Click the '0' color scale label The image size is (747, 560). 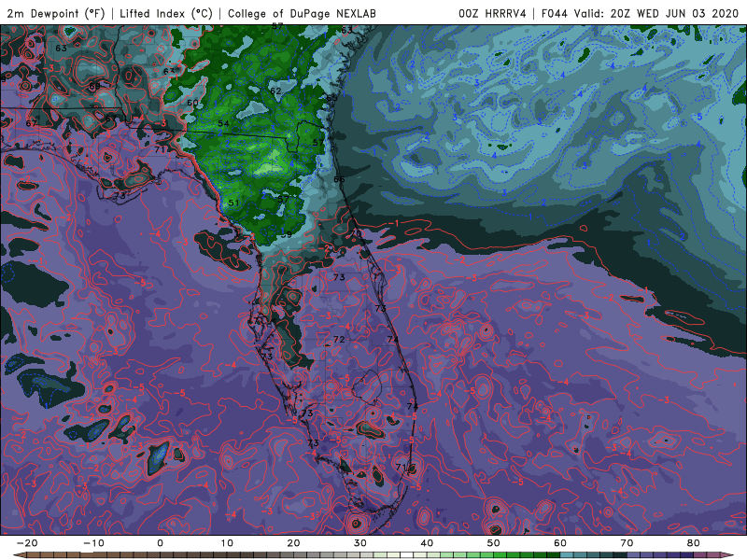(x=160, y=543)
